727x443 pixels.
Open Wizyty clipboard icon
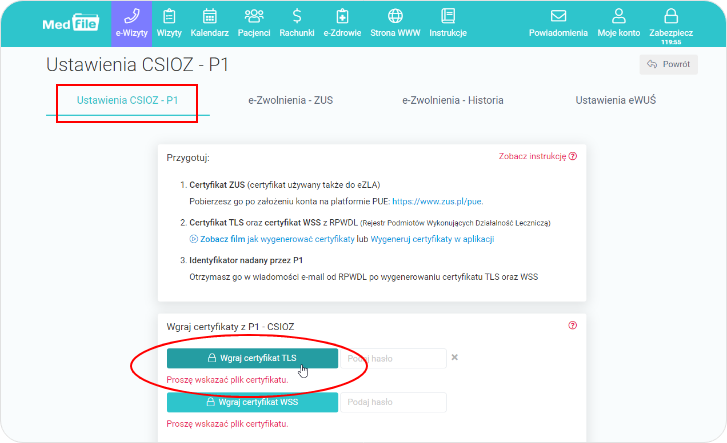(x=169, y=17)
